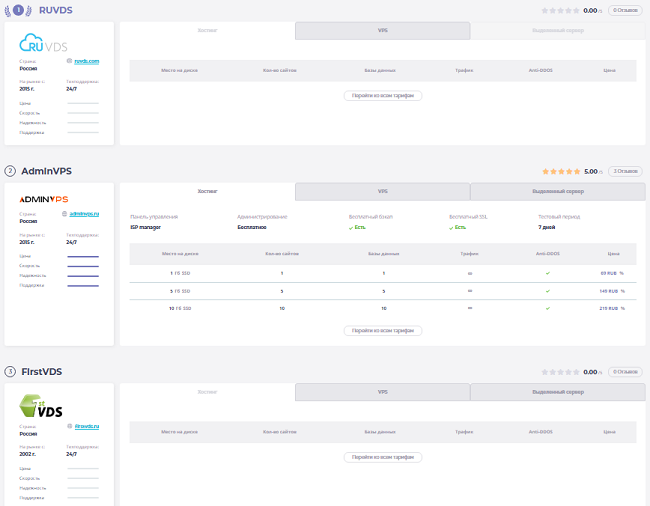Click the AdminVPS Поддержка rating bar
The height and width of the screenshot is (506, 650).
pos(83,286)
